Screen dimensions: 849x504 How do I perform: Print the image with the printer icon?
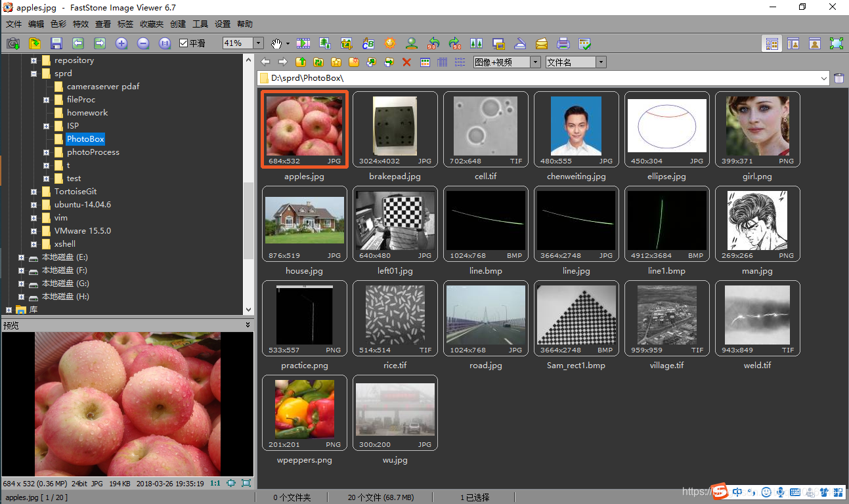pos(563,43)
